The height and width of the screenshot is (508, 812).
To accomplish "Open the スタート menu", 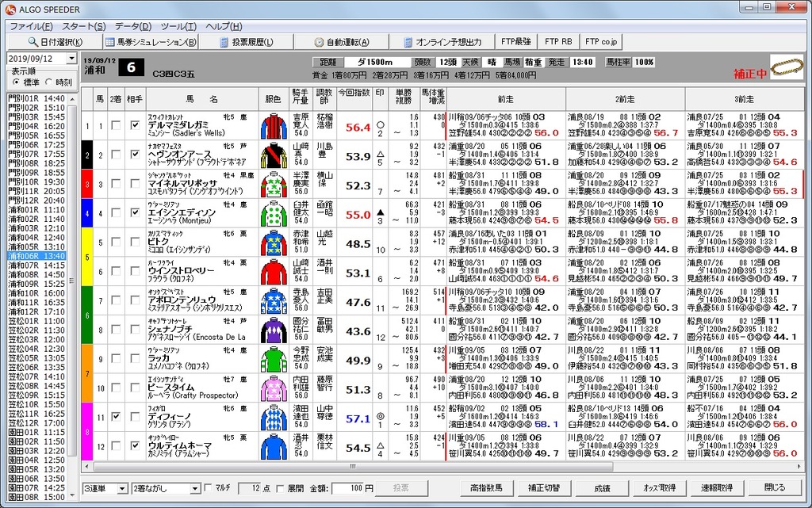I will 83,26.
